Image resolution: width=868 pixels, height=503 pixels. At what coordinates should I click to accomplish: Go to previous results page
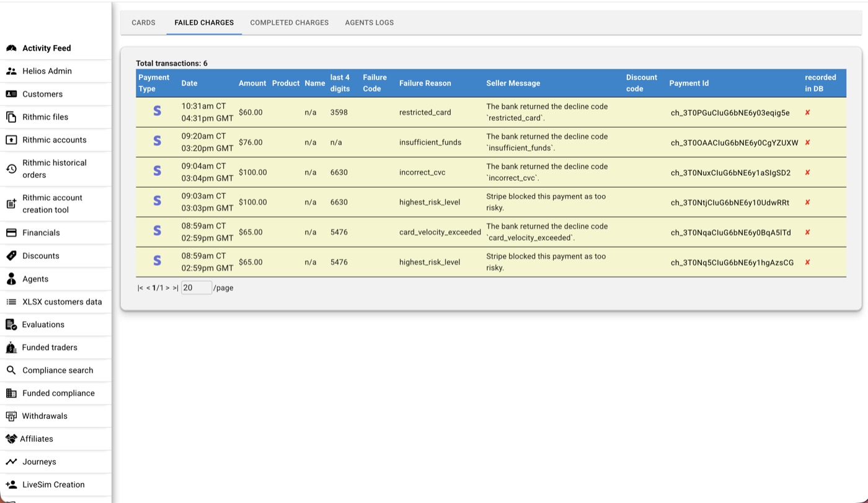[148, 288]
